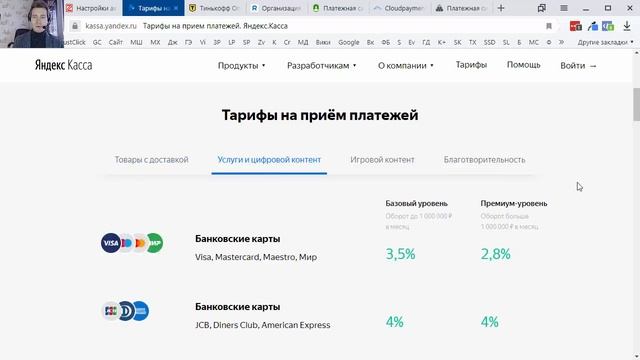This screenshot has height=360, width=640.
Task: Click the scrollbar down arrow
Action: 637,356
